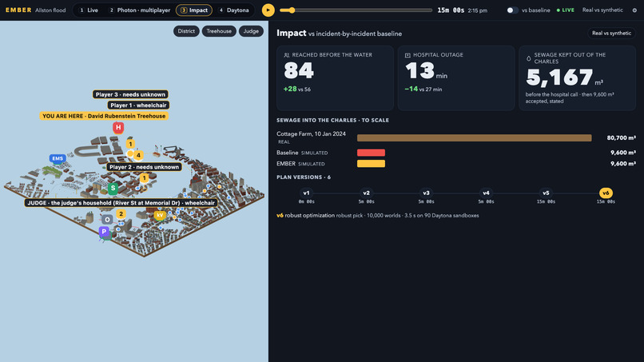Click the EMBER logo

click(x=18, y=10)
